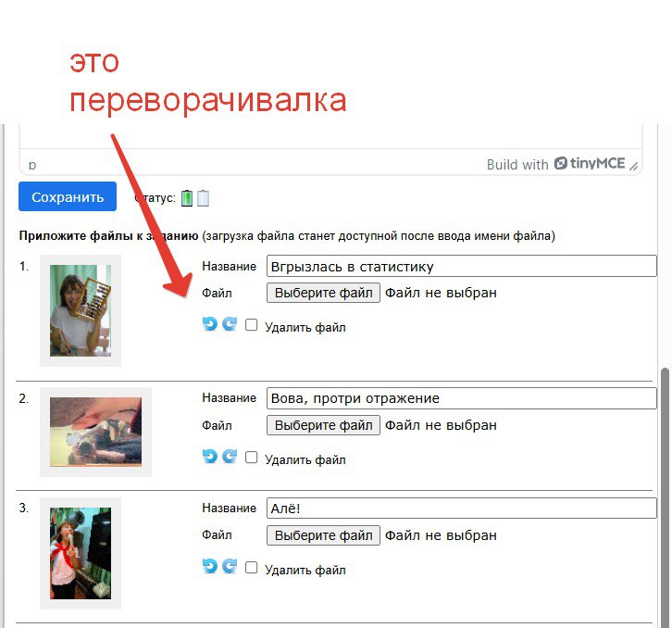672x628 pixels.
Task: Click the green battery status icon
Action: click(187, 197)
